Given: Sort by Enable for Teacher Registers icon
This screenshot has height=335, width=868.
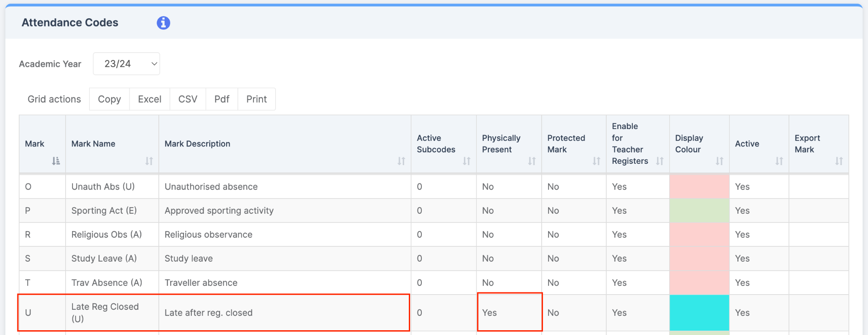Looking at the screenshot, I should click(x=660, y=161).
